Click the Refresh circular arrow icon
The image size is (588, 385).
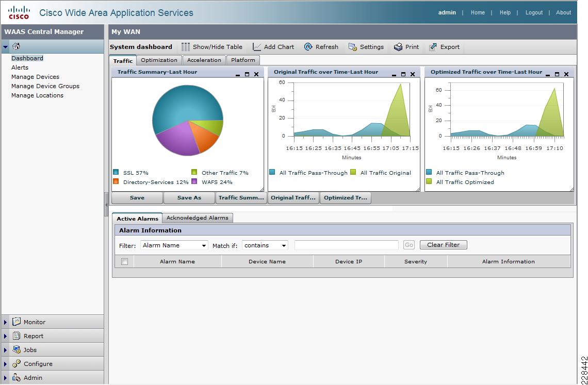(x=308, y=47)
